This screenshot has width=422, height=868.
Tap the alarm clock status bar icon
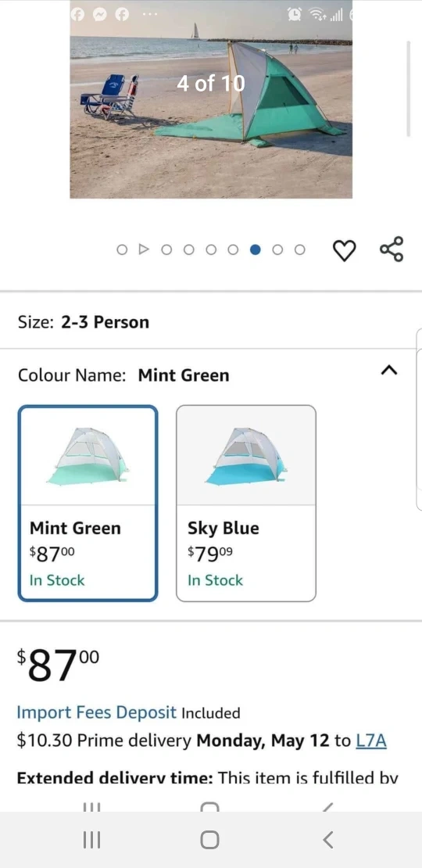(295, 16)
